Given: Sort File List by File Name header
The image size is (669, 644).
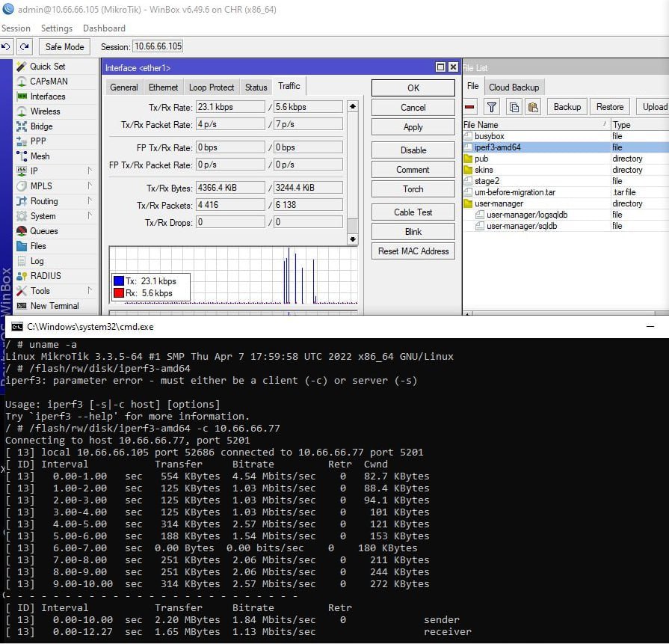Looking at the screenshot, I should pos(536,125).
